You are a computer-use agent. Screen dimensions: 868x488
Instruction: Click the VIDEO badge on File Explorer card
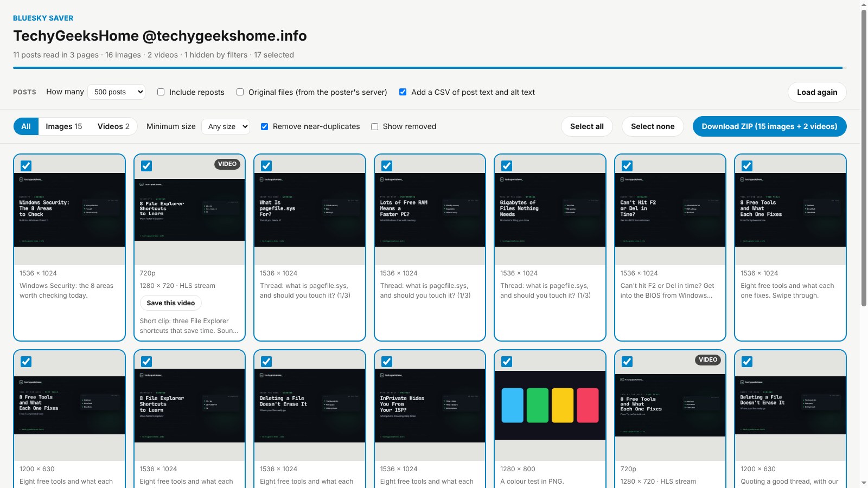[x=227, y=164]
